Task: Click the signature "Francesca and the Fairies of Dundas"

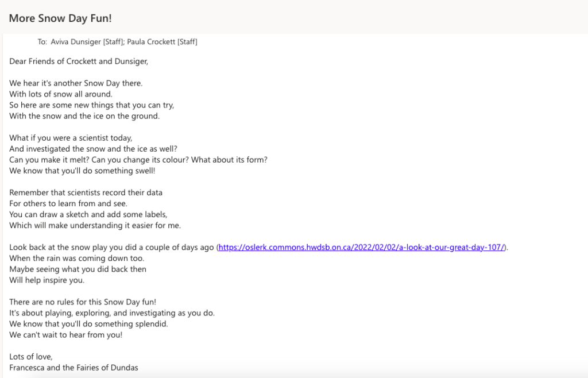Action: [73, 368]
